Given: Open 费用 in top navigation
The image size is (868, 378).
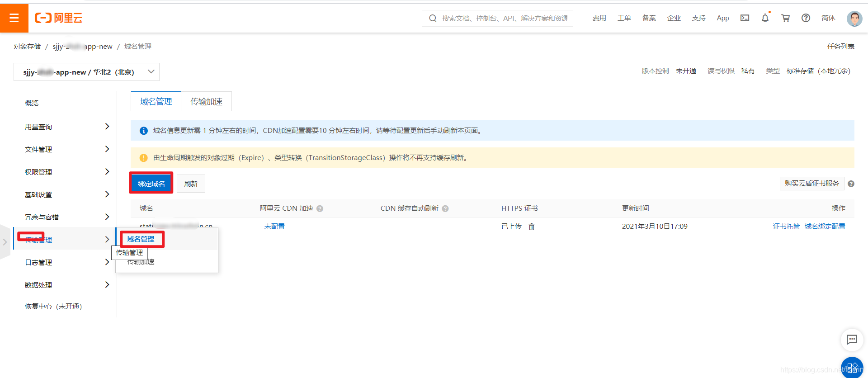Looking at the screenshot, I should tap(599, 18).
